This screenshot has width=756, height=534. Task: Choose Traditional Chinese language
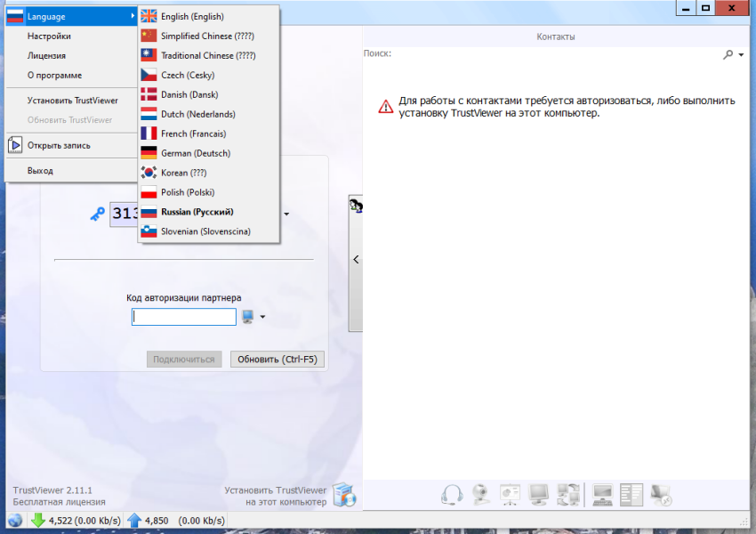[209, 55]
